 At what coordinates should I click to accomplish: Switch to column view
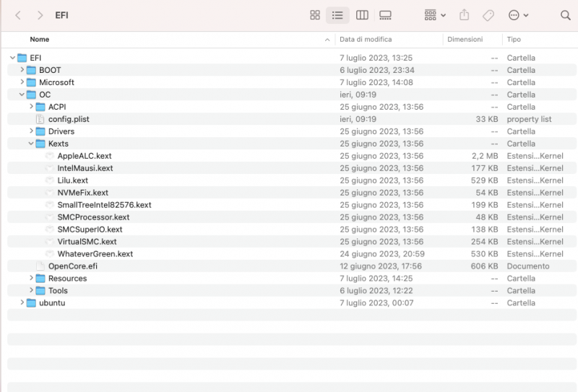tap(362, 15)
